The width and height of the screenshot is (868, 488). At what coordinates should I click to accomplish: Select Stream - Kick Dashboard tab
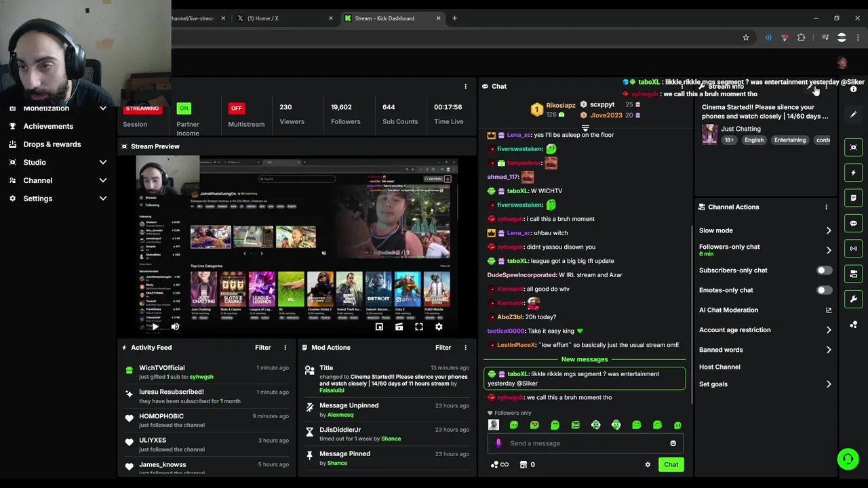[x=392, y=18]
